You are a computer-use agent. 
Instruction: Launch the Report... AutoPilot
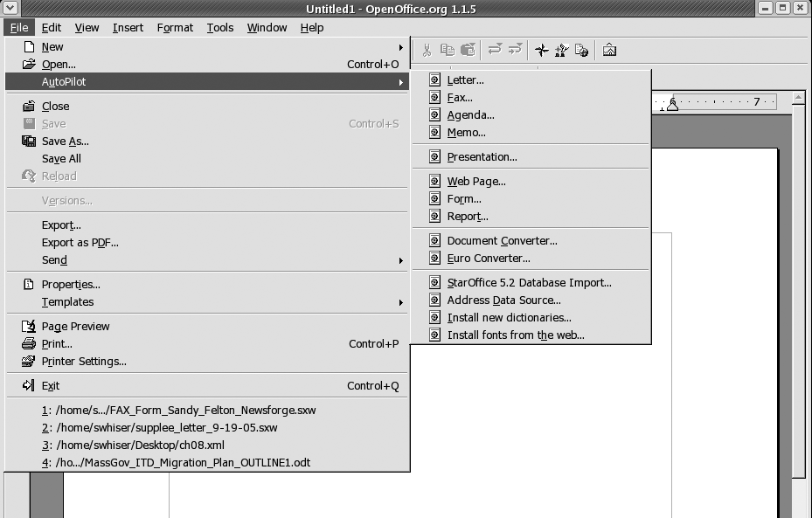pos(531,217)
